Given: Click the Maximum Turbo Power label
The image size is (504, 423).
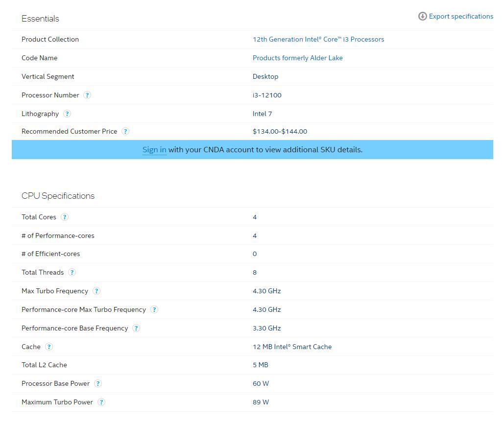Looking at the screenshot, I should coord(57,402).
